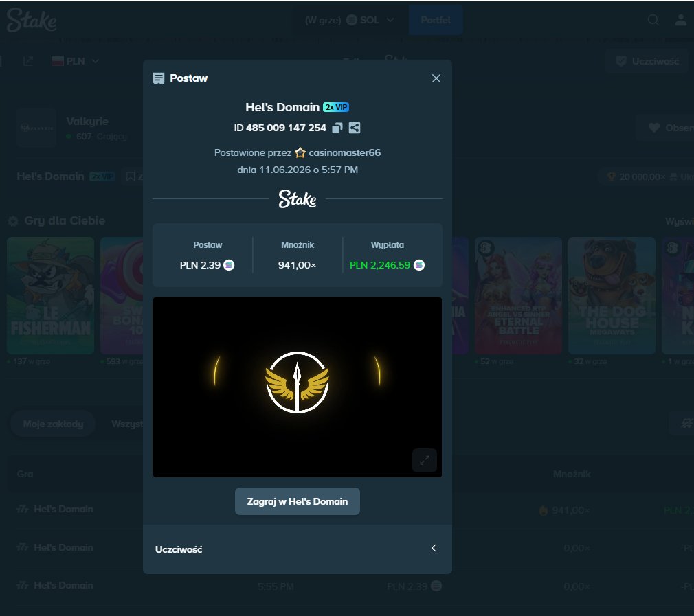Share the bet using the share icon
694x616 pixels.
(x=355, y=128)
